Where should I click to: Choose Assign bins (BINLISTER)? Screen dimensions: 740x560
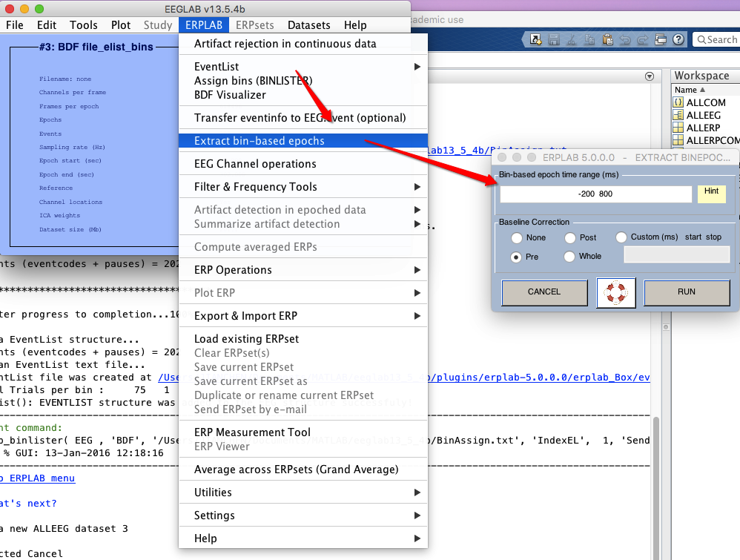[303, 81]
